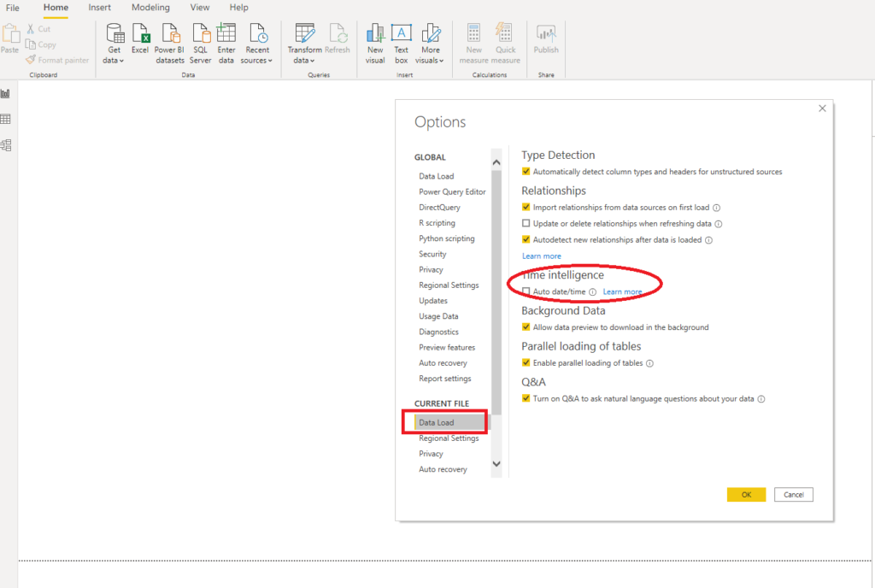This screenshot has width=875, height=588.
Task: Open Diagnostics options
Action: click(x=438, y=332)
